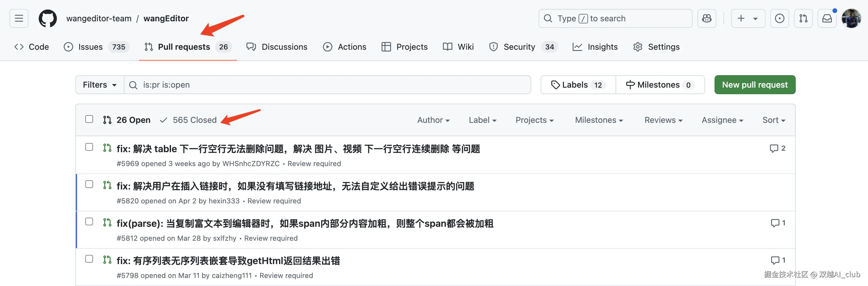Open the Security tab

coord(523,47)
